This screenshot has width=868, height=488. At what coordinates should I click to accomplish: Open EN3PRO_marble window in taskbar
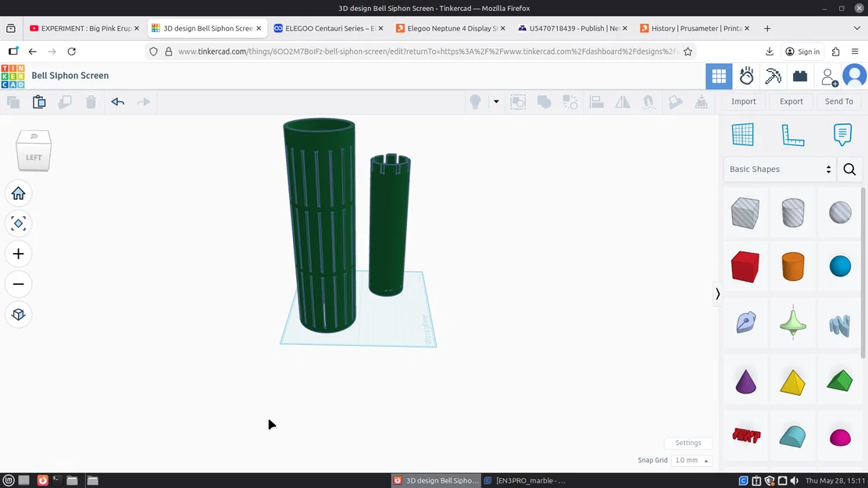click(x=525, y=480)
